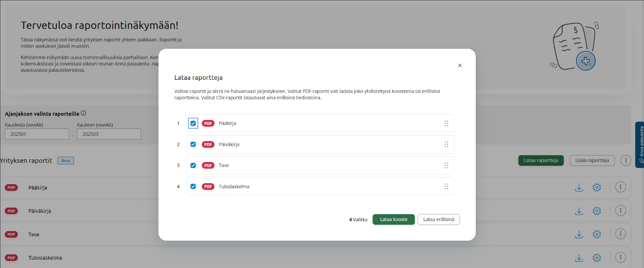This screenshot has width=644, height=268.
Task: Uncheck the Pääkirja checkbox
Action: click(193, 123)
